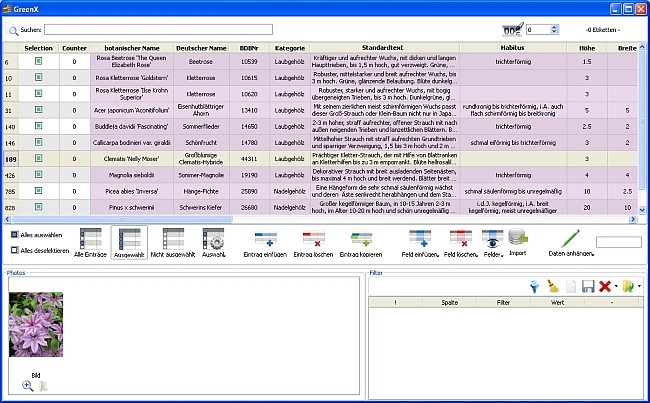Open dropdown arrow next to delete filter
Image resolution: width=650 pixels, height=403 pixels.
click(x=616, y=286)
